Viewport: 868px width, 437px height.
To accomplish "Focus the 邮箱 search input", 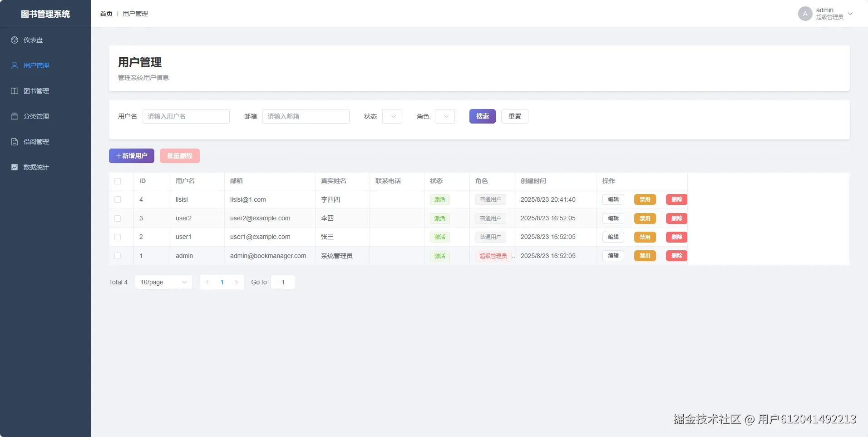I will (x=306, y=116).
